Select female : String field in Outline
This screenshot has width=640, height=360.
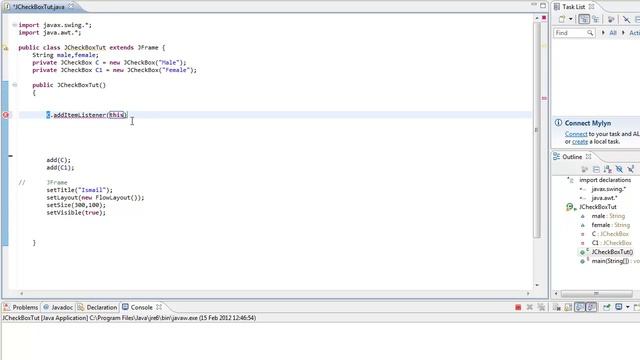click(611, 225)
